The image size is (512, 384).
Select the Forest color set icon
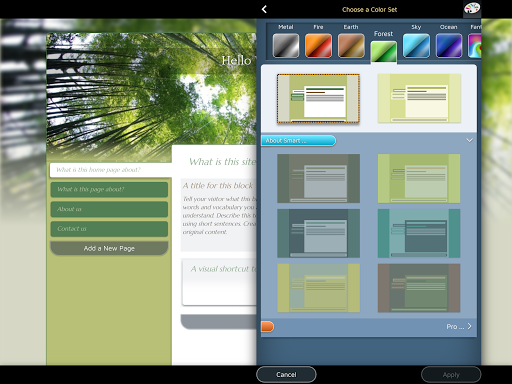click(384, 52)
